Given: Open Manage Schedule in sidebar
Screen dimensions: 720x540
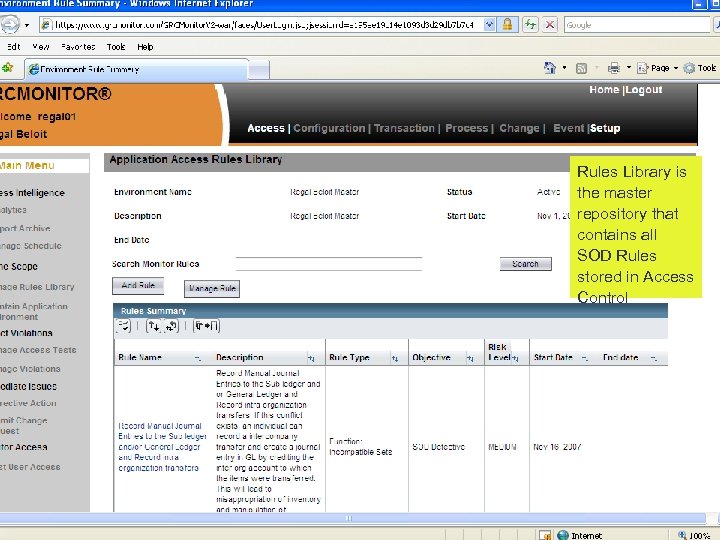Looking at the screenshot, I should click(x=31, y=246).
